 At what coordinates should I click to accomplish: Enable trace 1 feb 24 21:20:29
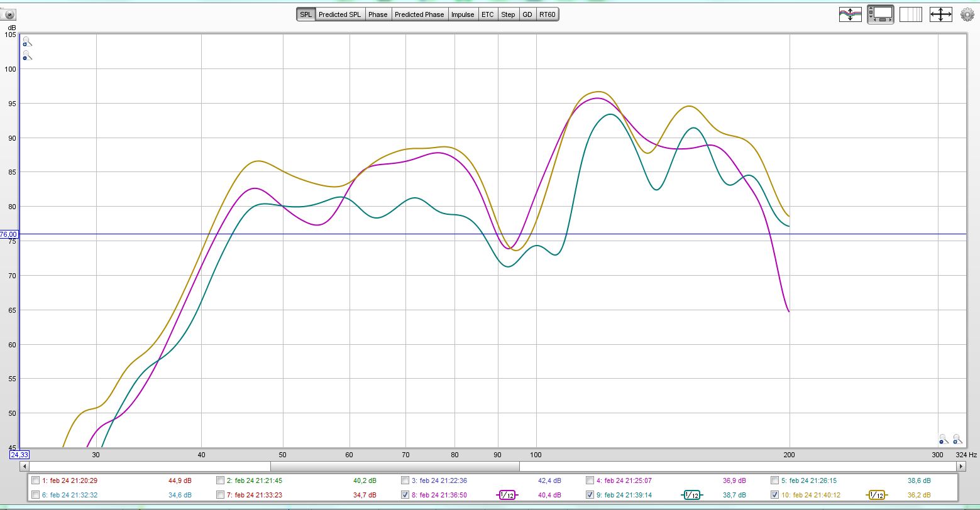[x=35, y=480]
